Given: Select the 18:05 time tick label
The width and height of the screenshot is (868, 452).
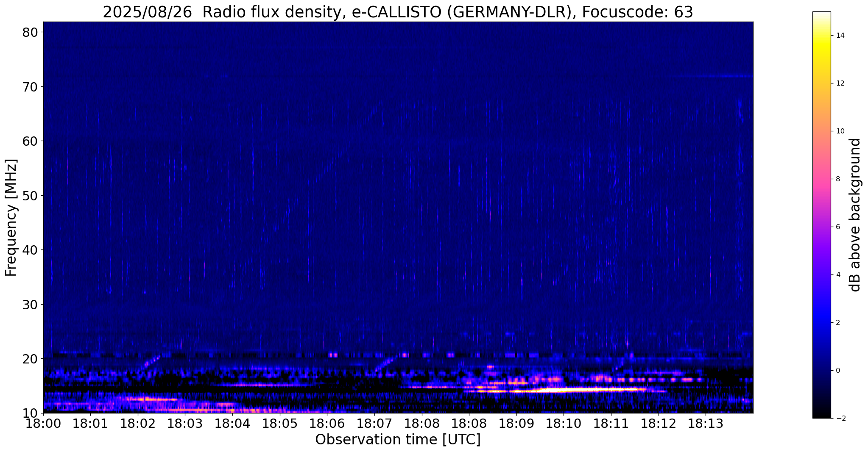Looking at the screenshot, I should click(x=280, y=423).
